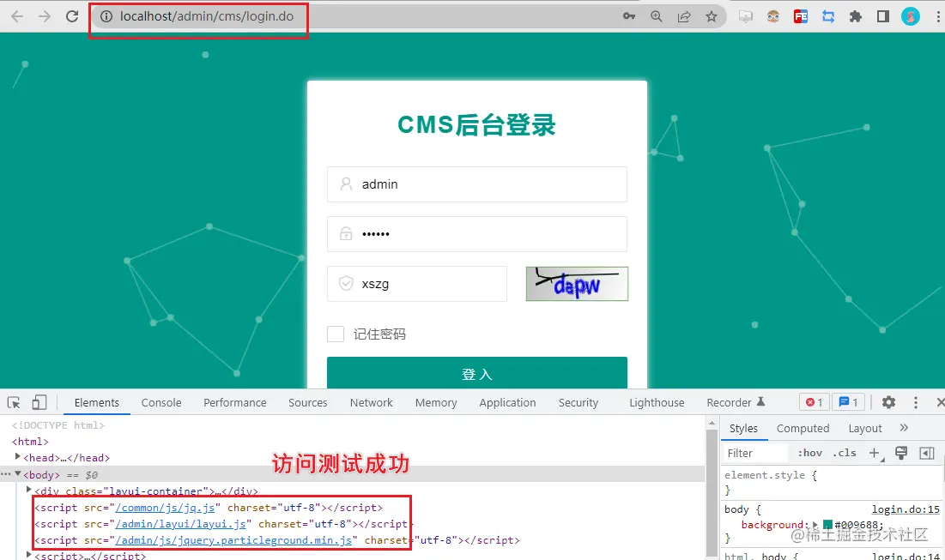Click the #009688 background color swatch
945x560 pixels.
pyautogui.click(x=827, y=525)
